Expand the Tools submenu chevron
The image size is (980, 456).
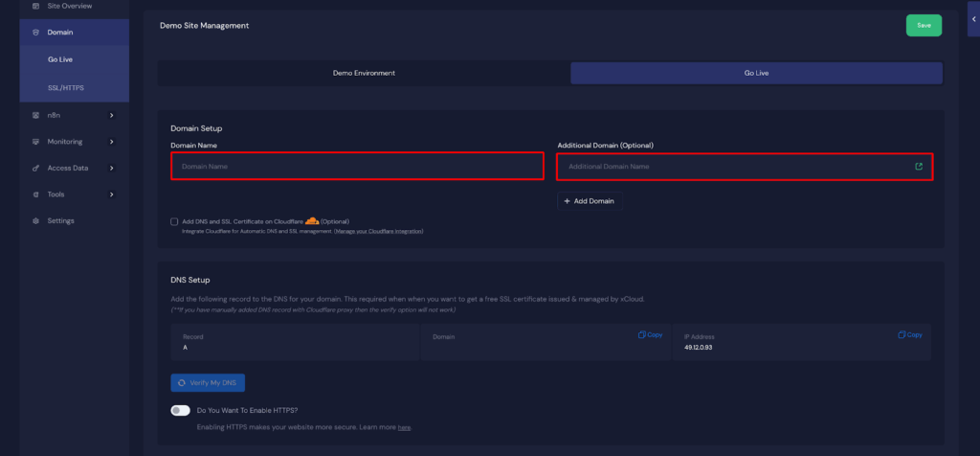112,194
